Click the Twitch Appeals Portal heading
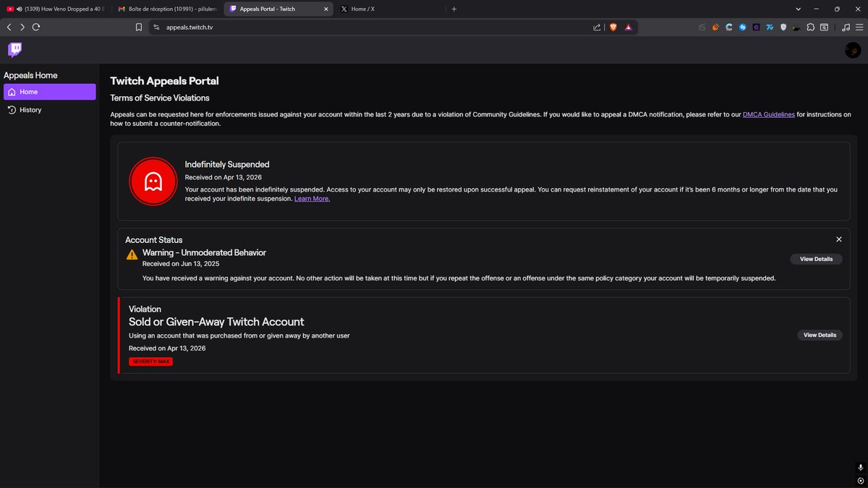Screen dimensions: 868x488 164,81
